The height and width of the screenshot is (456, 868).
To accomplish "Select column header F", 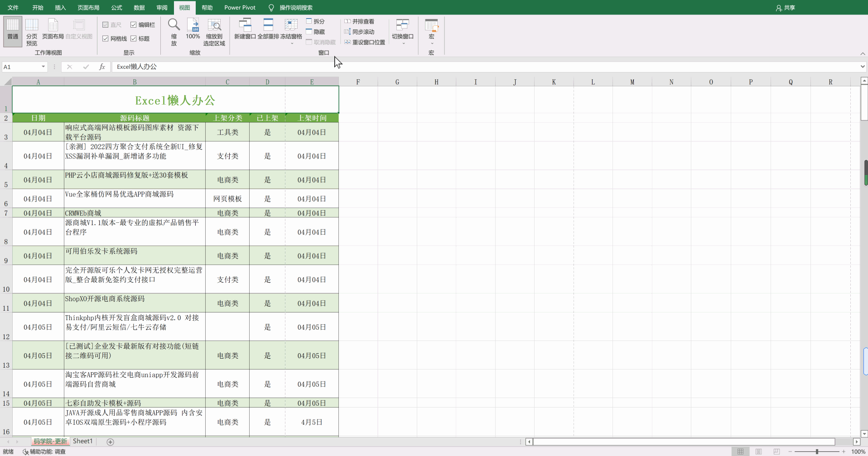I will tap(358, 82).
